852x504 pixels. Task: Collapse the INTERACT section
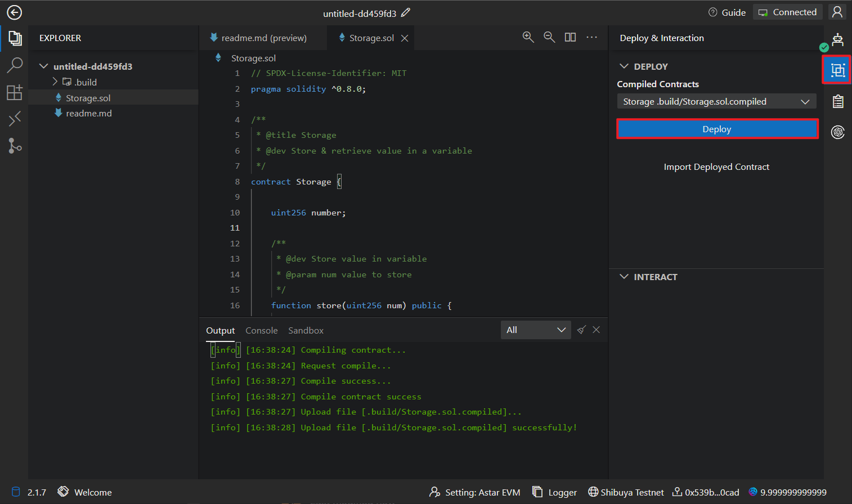tap(624, 277)
